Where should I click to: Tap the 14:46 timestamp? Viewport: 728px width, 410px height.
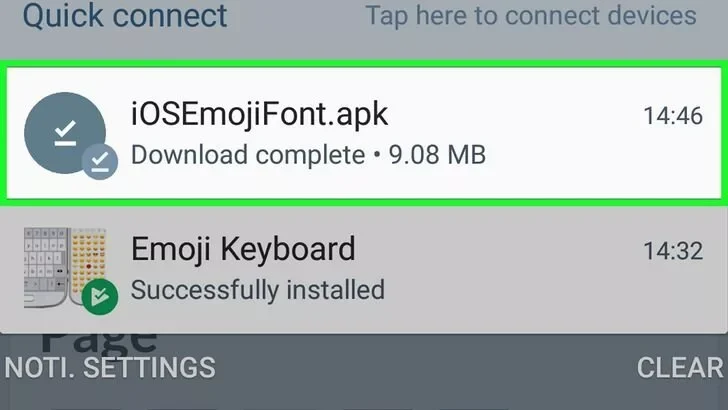[673, 116]
